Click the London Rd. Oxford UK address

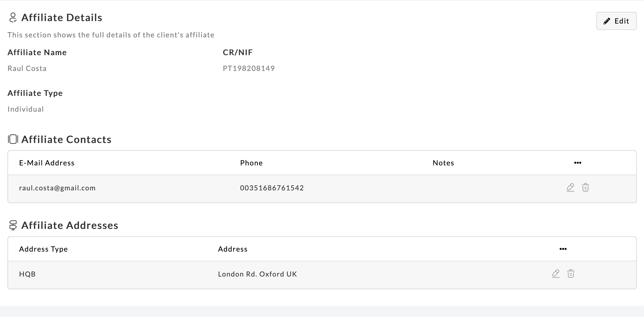tap(257, 274)
